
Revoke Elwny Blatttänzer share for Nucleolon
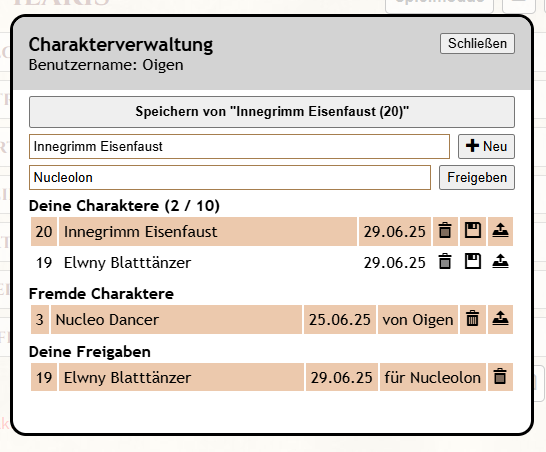[x=500, y=377]
